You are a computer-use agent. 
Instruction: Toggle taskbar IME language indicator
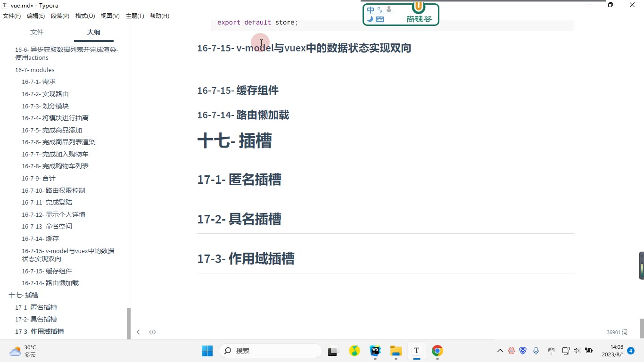click(x=551, y=351)
